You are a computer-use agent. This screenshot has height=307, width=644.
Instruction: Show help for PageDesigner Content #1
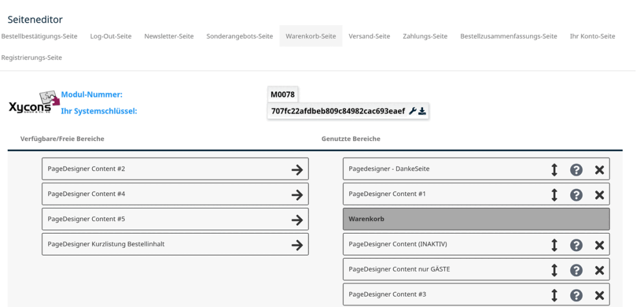pyautogui.click(x=576, y=194)
